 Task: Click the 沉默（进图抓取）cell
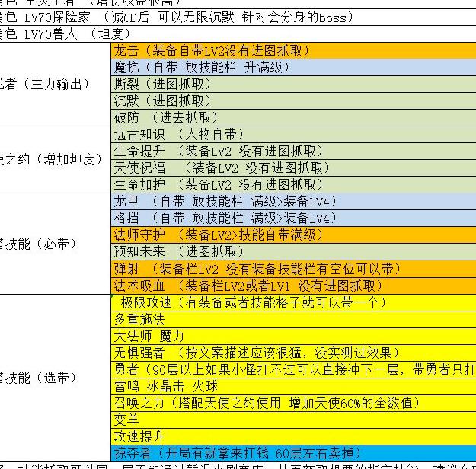[293, 100]
